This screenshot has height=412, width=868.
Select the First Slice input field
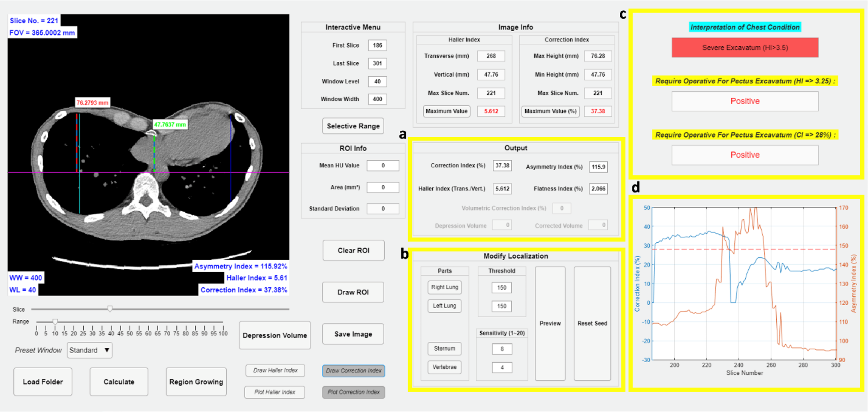[x=377, y=45]
